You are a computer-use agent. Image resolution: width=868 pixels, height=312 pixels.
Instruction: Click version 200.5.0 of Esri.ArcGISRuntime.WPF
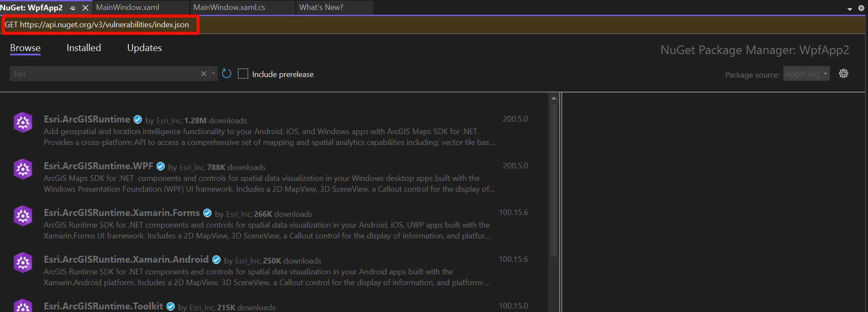[x=515, y=166]
